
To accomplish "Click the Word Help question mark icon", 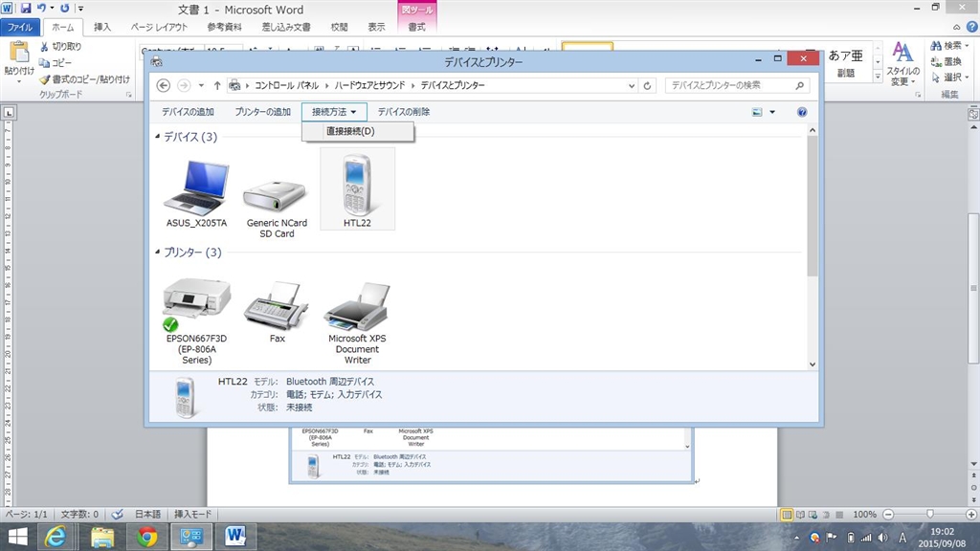I will tap(972, 27).
